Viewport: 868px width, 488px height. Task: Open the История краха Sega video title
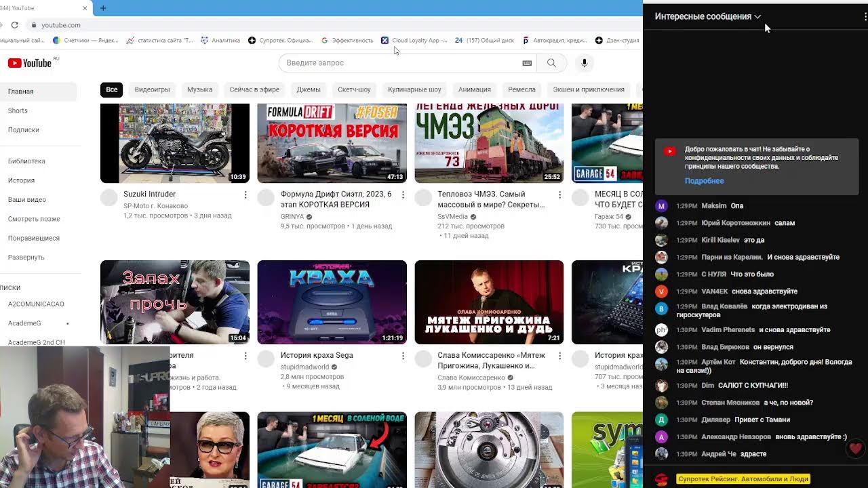point(317,355)
